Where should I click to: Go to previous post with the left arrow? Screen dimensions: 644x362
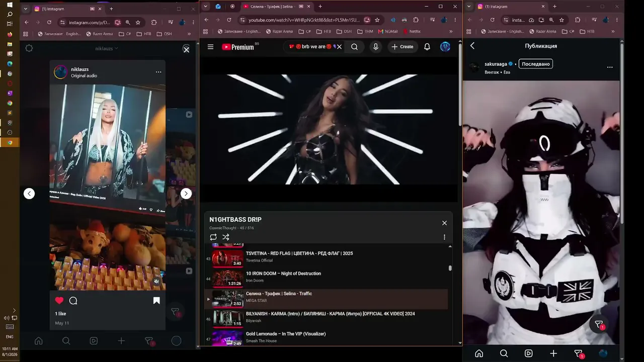pos(29,194)
